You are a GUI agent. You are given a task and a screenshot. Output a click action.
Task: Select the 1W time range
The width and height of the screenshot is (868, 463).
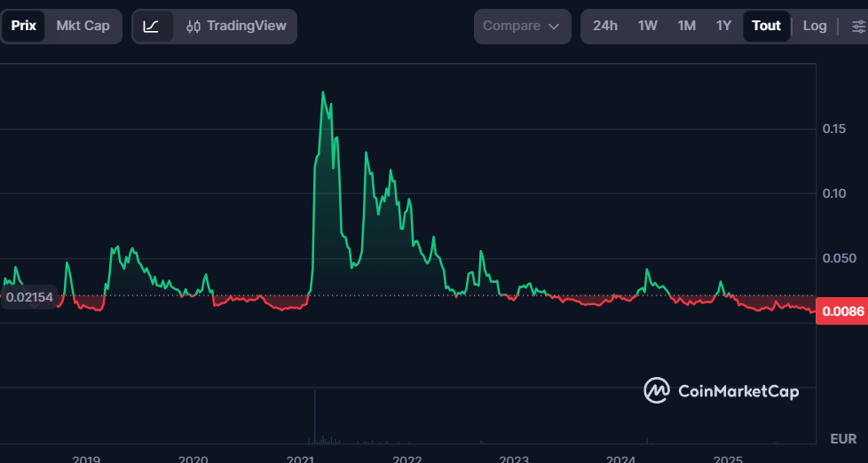point(648,26)
